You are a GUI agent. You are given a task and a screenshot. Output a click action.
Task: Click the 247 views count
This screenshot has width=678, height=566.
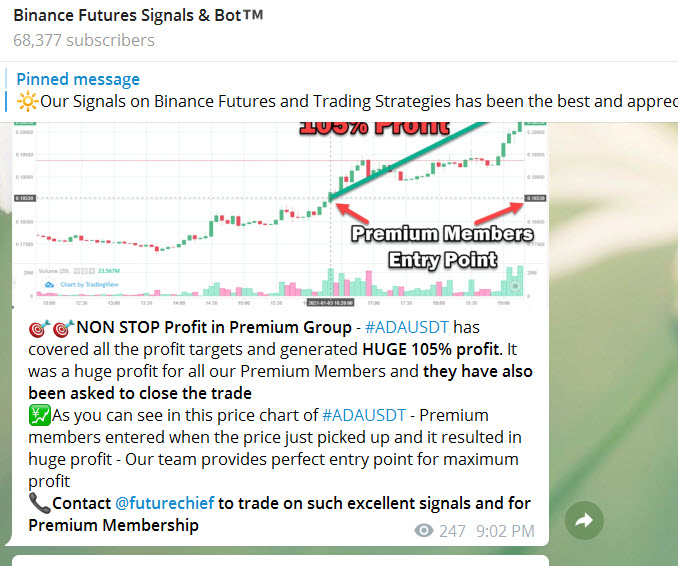click(452, 531)
